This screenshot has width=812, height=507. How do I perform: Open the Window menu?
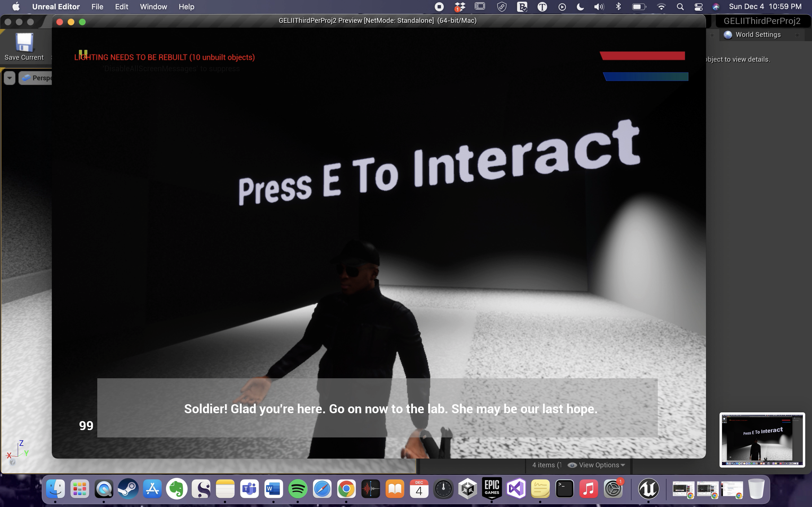click(153, 7)
